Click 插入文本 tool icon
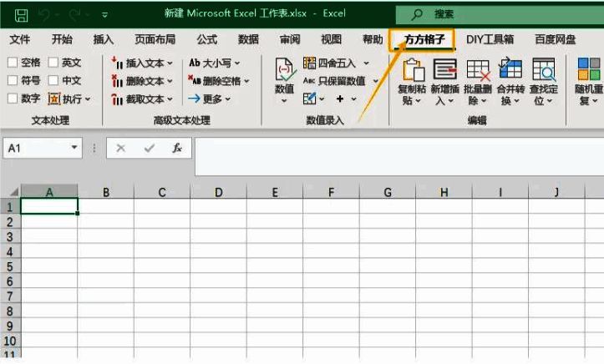Image resolution: width=604 pixels, height=364 pixels. click(117, 63)
